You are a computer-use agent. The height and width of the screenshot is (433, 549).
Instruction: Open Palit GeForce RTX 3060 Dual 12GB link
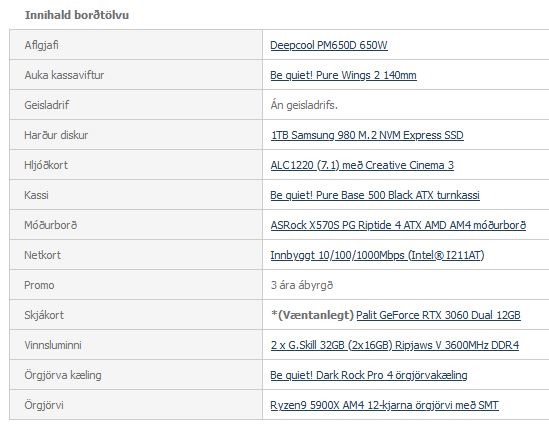pyautogui.click(x=438, y=315)
